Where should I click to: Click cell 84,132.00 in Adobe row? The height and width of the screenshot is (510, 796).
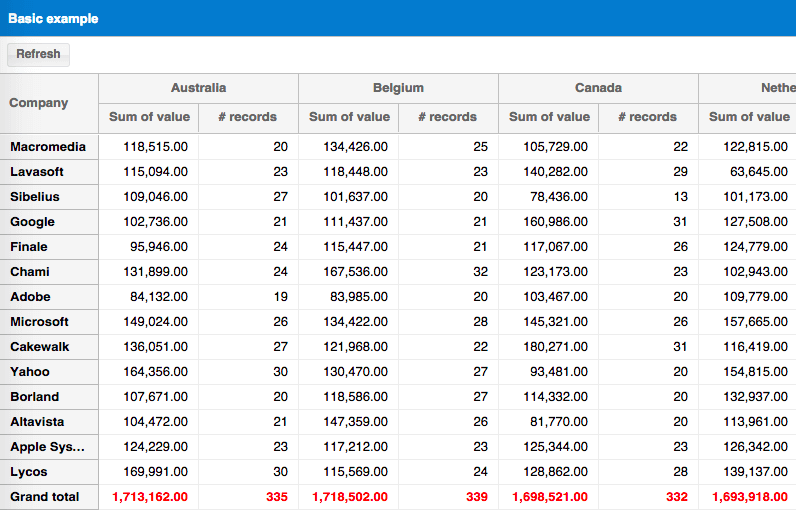point(149,297)
